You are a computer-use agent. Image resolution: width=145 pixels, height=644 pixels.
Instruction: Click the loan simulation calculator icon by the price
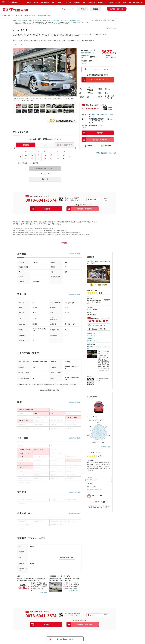coord(85,69)
